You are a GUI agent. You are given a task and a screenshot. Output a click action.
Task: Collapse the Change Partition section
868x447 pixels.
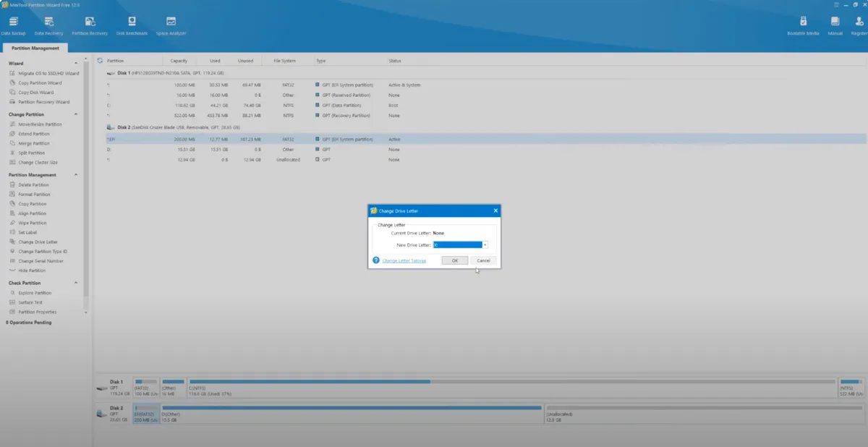[x=77, y=114]
